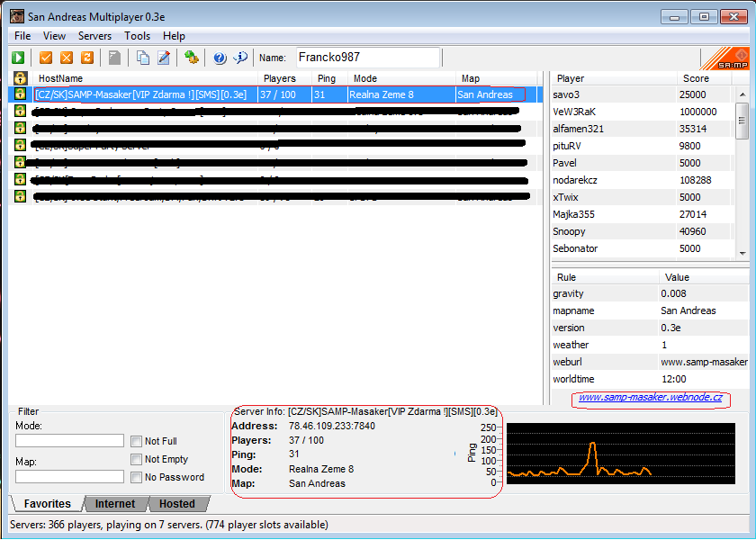This screenshot has width=756, height=540.
Task: Select player Sebonator in player list
Action: (643, 248)
